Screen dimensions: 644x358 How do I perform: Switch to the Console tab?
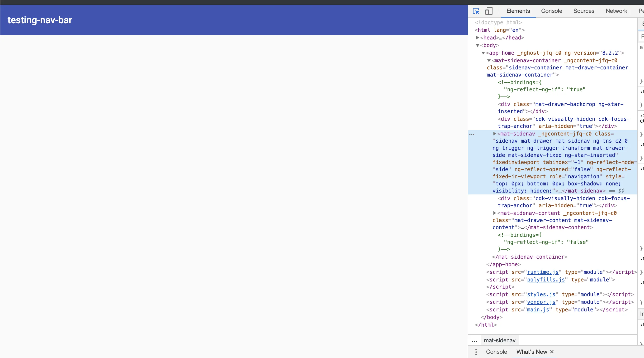(551, 11)
